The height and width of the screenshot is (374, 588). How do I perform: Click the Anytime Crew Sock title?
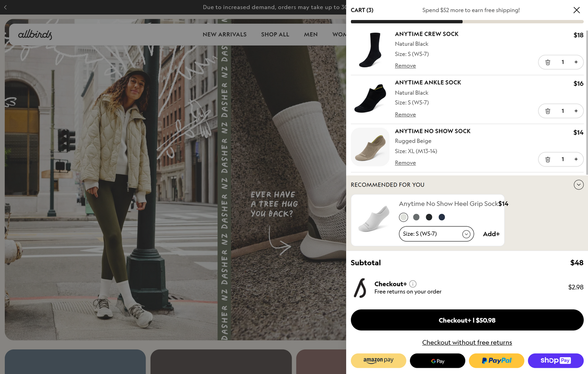point(426,34)
